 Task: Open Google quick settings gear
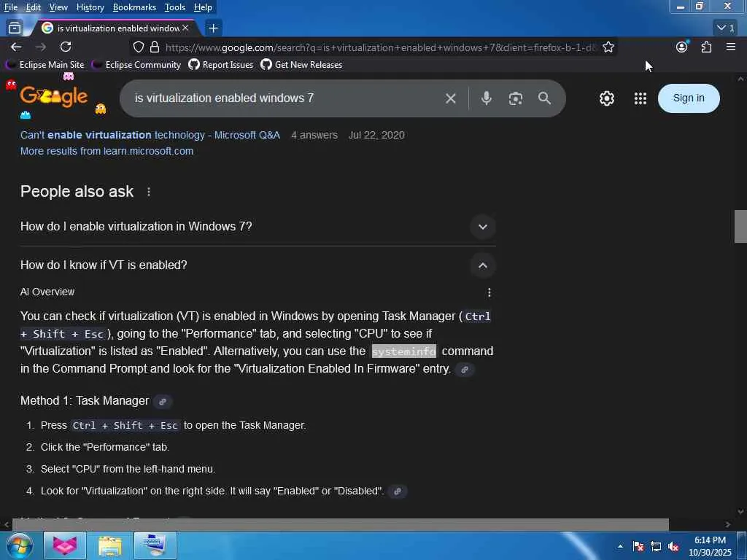(x=606, y=98)
